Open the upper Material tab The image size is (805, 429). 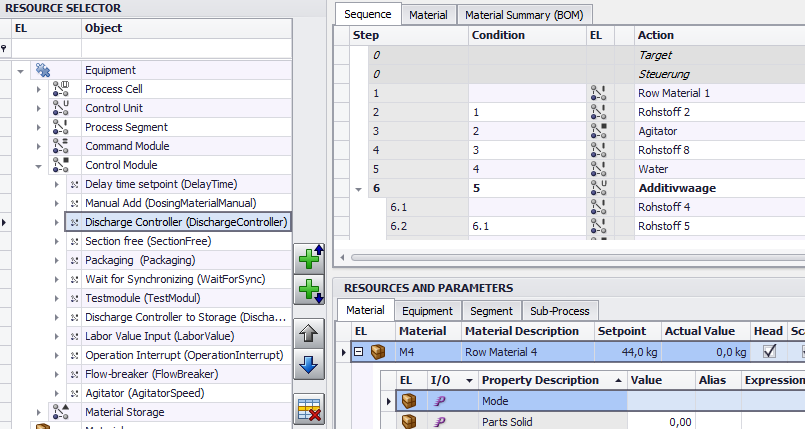coord(428,15)
